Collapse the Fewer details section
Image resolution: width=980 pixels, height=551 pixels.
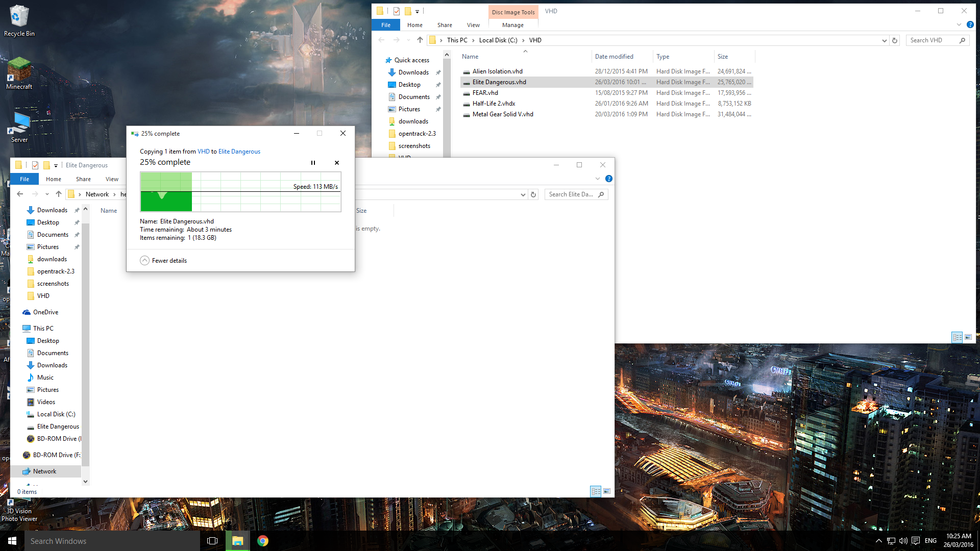click(x=163, y=261)
